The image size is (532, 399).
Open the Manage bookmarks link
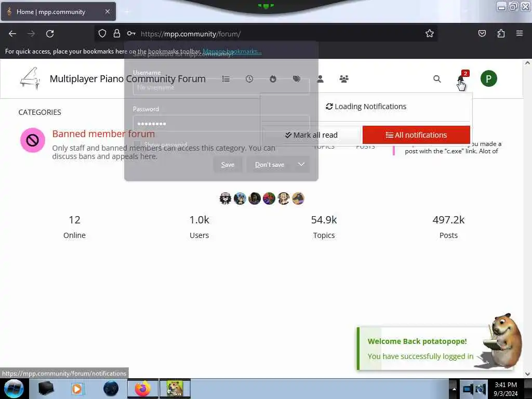(232, 51)
